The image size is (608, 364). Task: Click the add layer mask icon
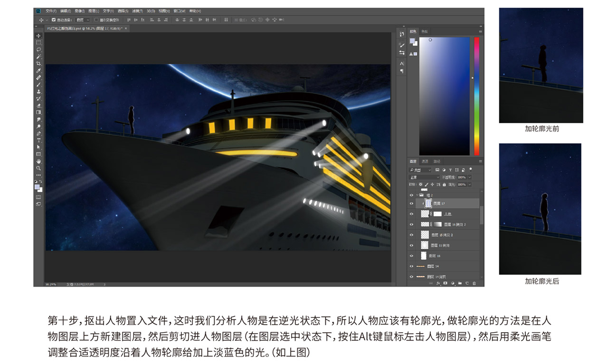[446, 283]
